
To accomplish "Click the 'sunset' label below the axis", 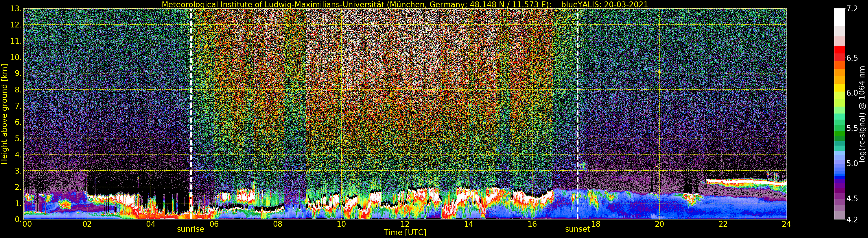I will click(x=578, y=229).
